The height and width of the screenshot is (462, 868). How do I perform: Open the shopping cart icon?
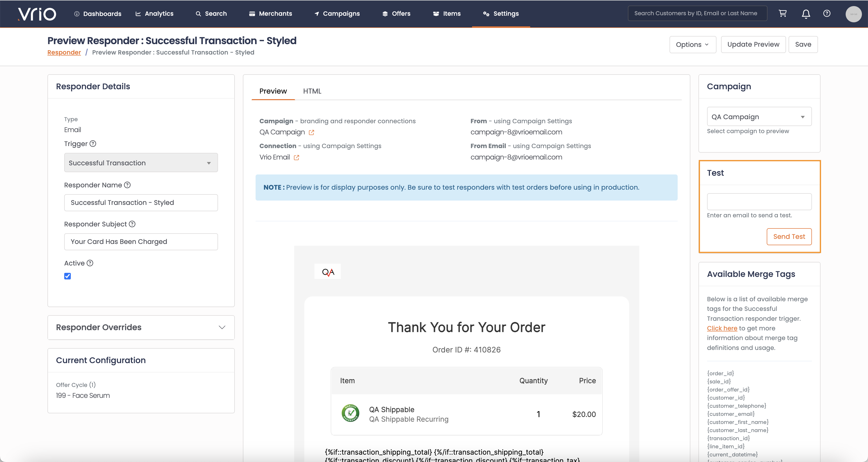[782, 13]
